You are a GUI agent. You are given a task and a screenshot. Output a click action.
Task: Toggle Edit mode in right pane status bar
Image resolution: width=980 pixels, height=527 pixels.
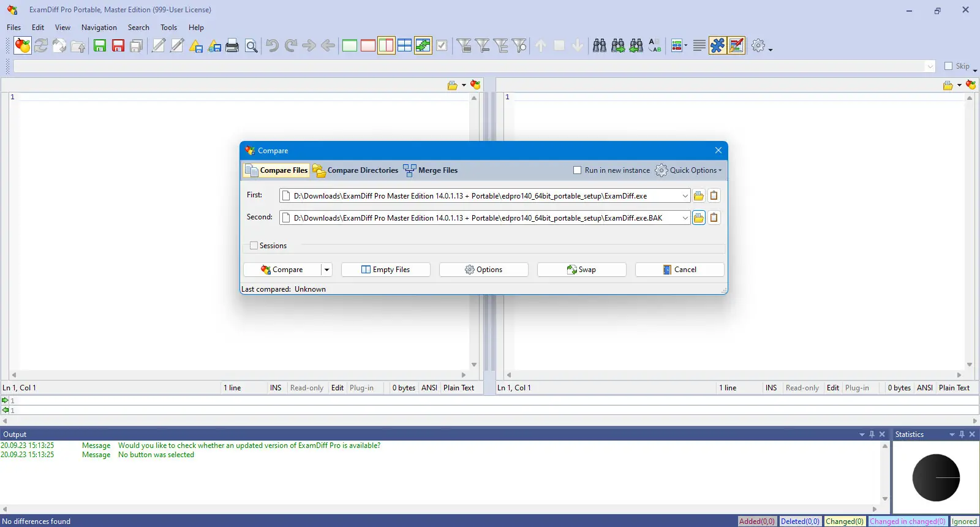click(833, 388)
